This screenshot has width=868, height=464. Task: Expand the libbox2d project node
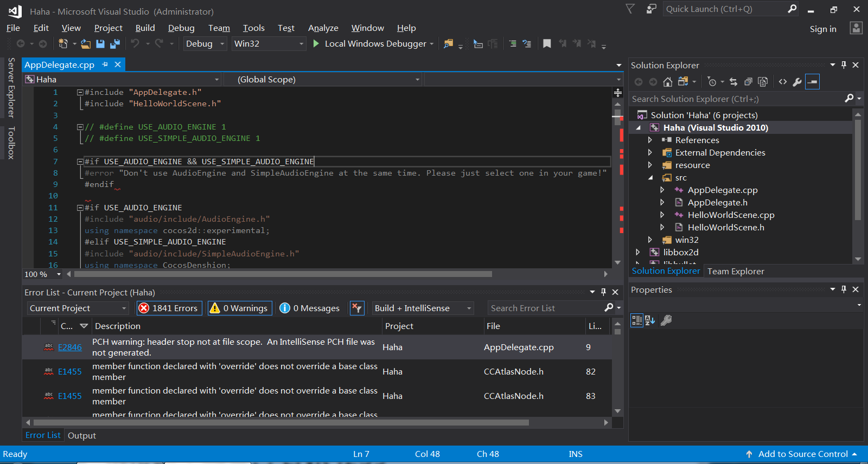pos(638,253)
